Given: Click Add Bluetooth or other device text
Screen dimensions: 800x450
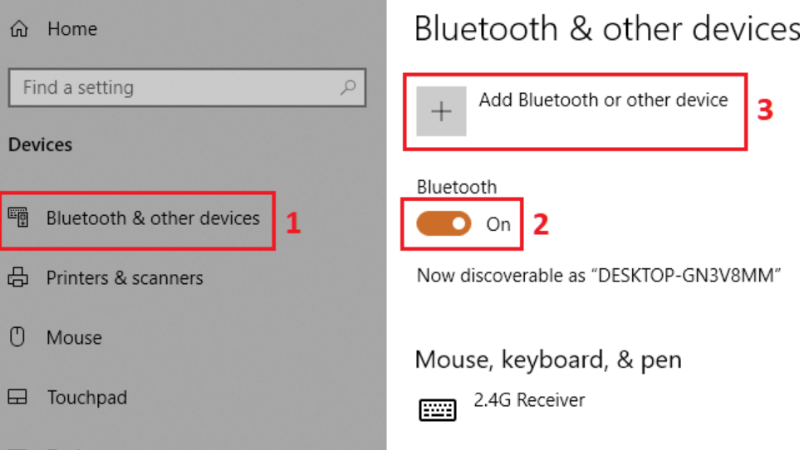Looking at the screenshot, I should tap(603, 100).
